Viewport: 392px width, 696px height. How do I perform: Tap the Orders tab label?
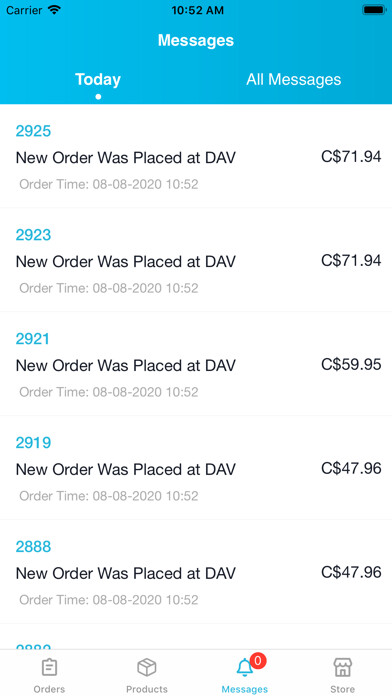click(49, 689)
